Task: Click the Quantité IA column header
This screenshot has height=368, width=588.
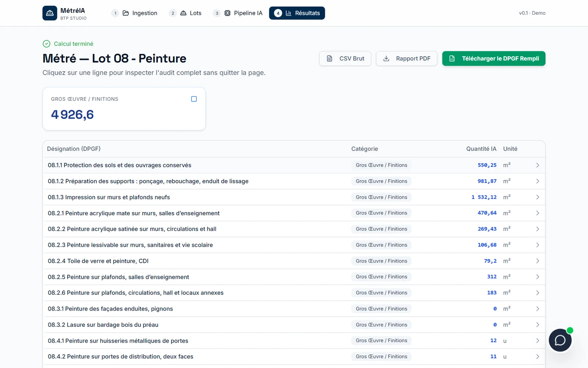Action: click(481, 149)
